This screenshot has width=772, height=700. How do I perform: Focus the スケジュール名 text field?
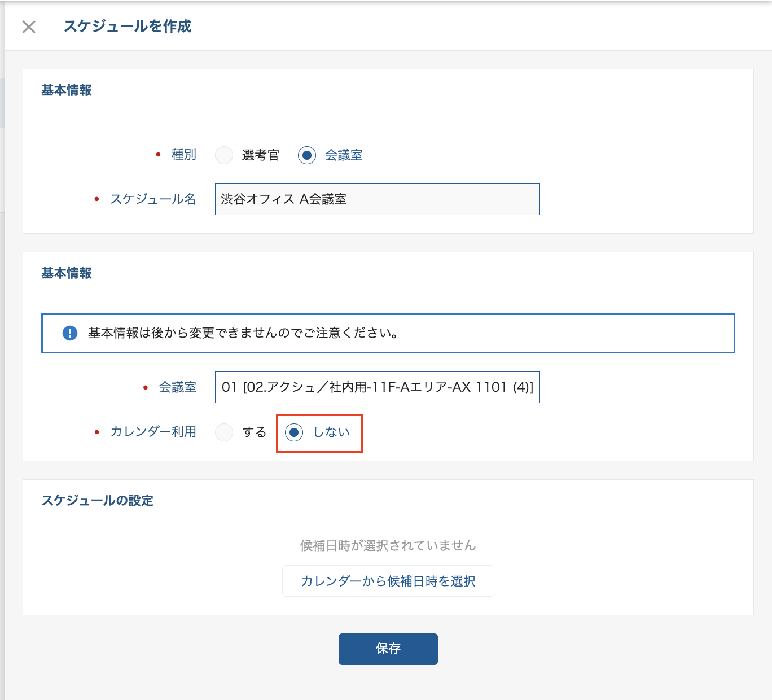377,199
